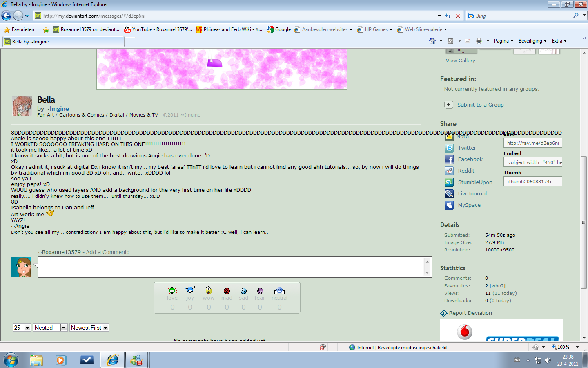The image size is (588, 368).
Task: Select the mad mood emoticon
Action: [227, 291]
